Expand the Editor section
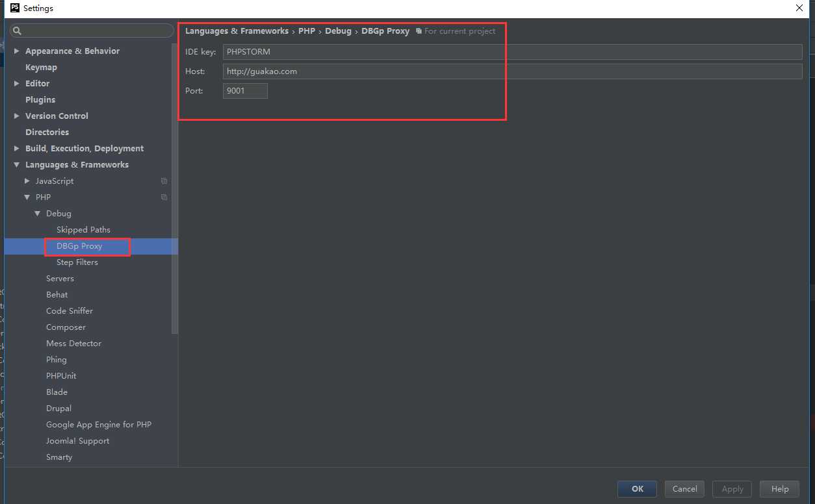Screen dimensions: 815x504 point(17,83)
